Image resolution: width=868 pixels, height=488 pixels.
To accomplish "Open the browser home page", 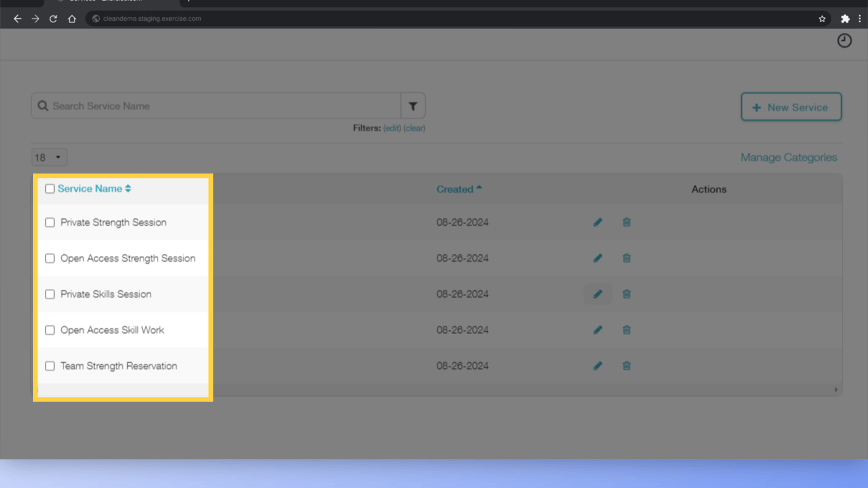I will (x=72, y=18).
